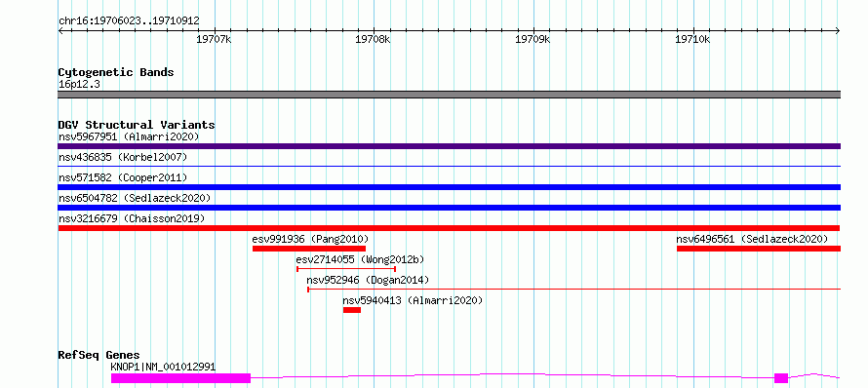Viewport: 868px width, 388px height.
Task: Select the blue nsv571582 variant bar
Action: click(x=449, y=187)
